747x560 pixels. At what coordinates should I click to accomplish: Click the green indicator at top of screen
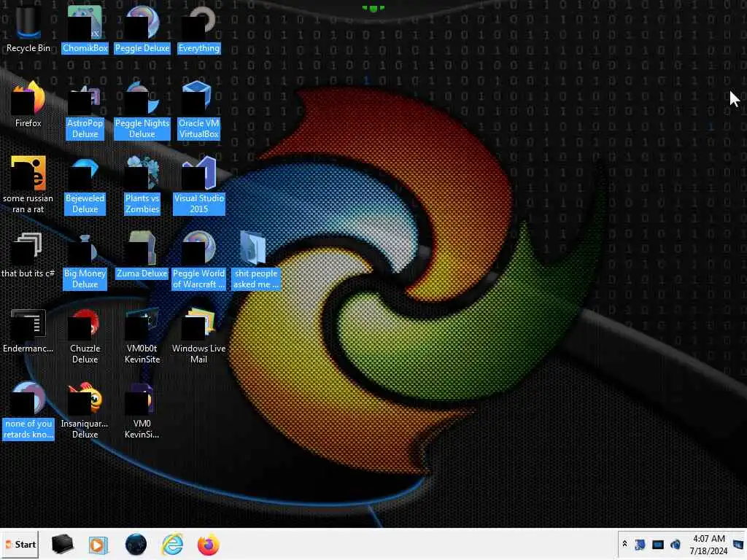coord(373,8)
